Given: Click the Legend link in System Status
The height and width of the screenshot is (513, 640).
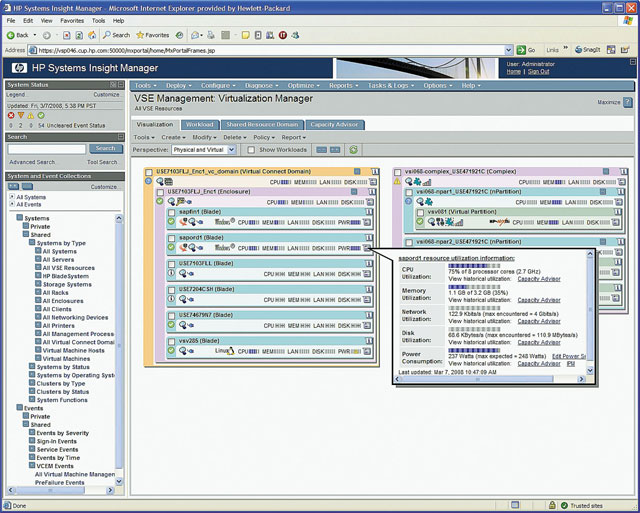Looking at the screenshot, I should click(16, 94).
